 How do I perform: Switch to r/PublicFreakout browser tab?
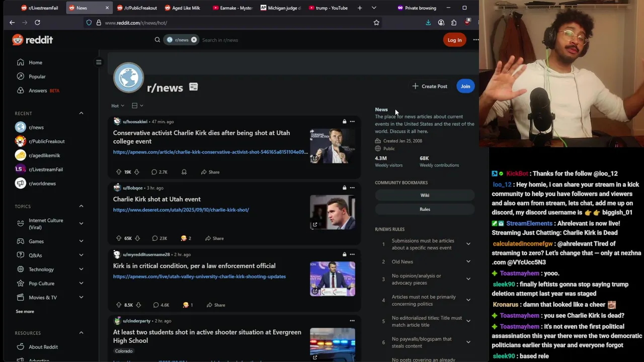point(137,8)
